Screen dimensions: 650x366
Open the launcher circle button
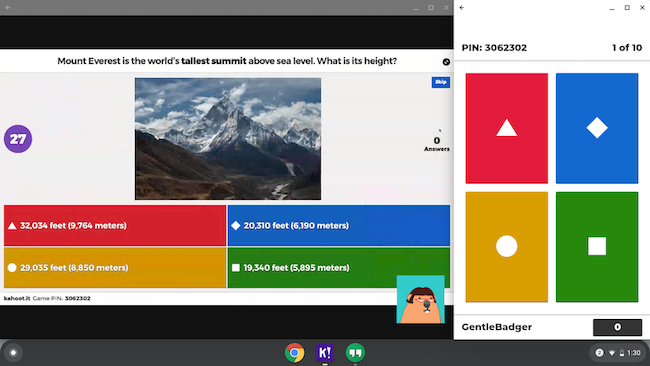click(x=13, y=353)
